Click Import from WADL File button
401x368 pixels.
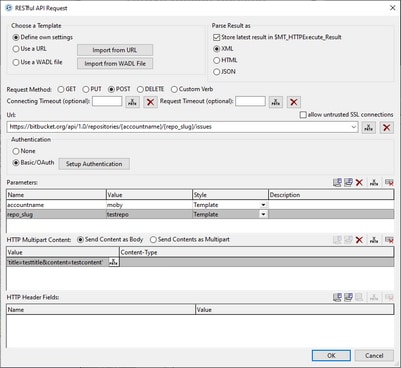click(115, 64)
